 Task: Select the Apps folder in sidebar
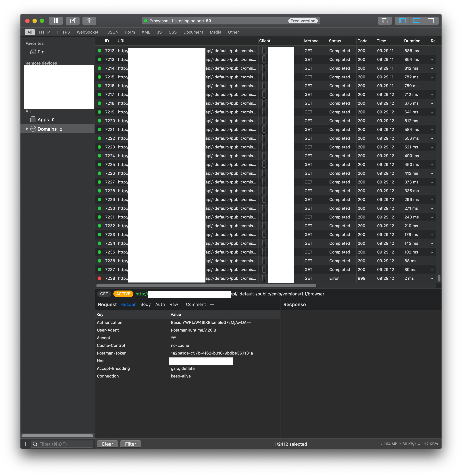[43, 120]
